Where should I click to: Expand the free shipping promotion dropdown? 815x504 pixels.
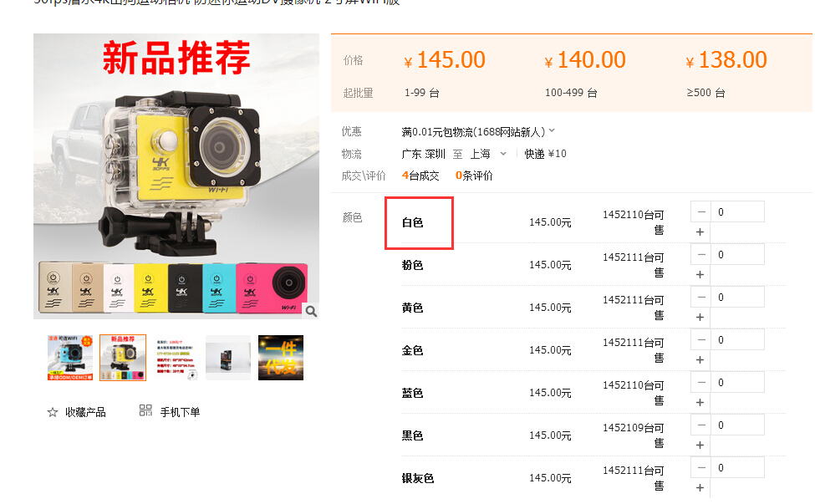(x=552, y=131)
